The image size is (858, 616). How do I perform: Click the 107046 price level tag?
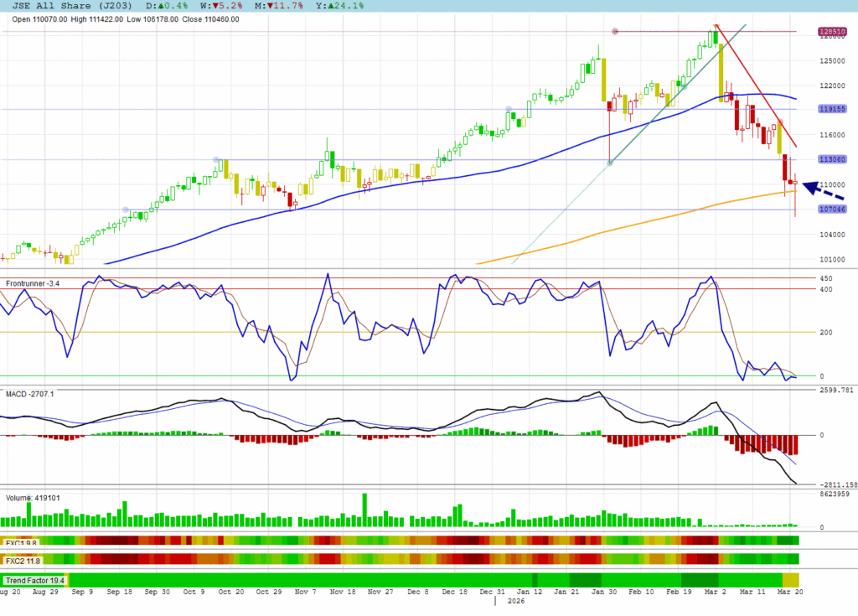(830, 210)
